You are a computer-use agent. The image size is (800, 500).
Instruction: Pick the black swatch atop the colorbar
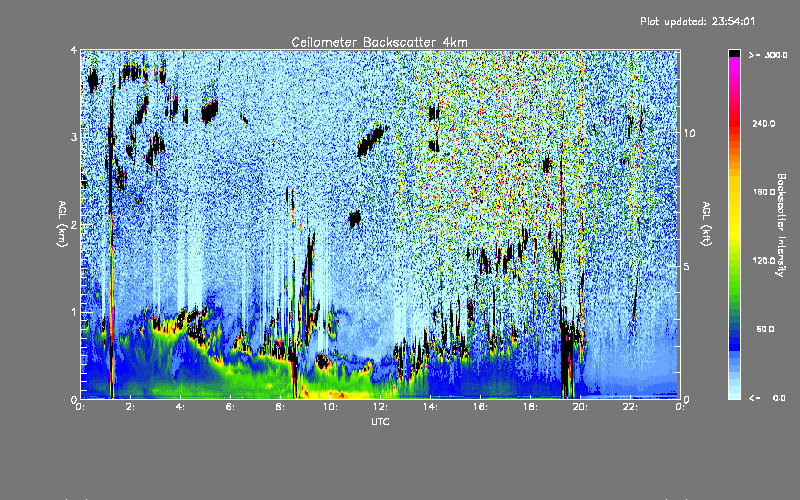(734, 53)
